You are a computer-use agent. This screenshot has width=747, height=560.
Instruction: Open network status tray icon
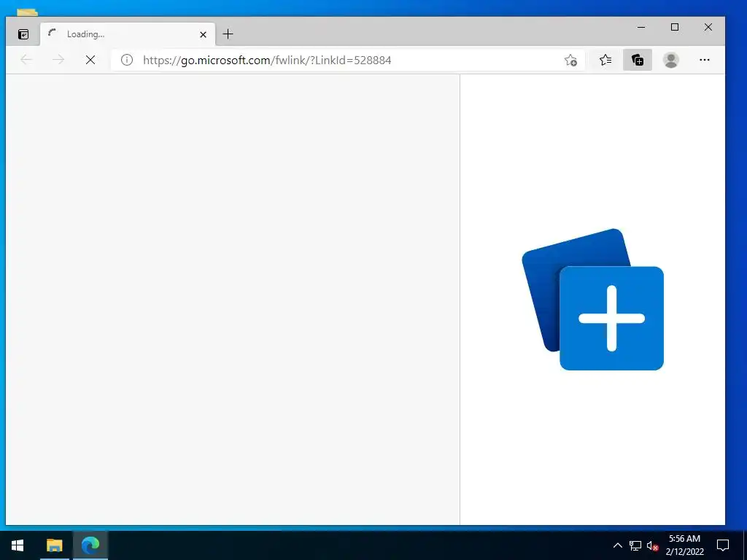coord(635,545)
